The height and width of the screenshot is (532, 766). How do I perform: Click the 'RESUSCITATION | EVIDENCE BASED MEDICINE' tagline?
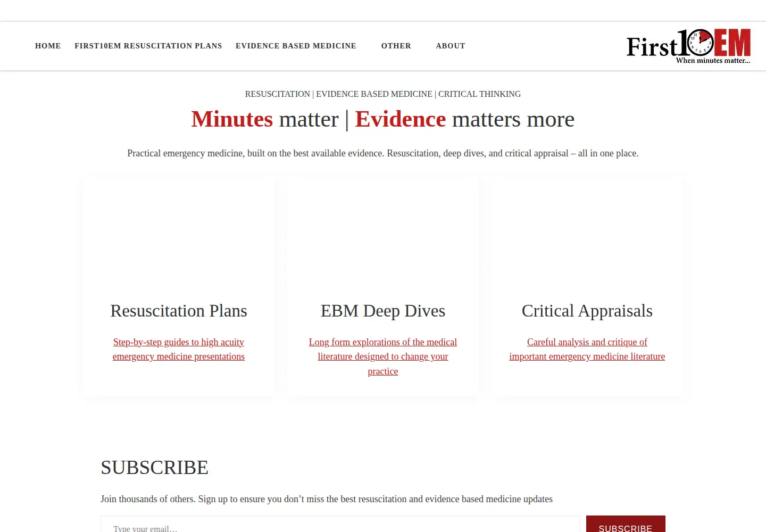(383, 94)
